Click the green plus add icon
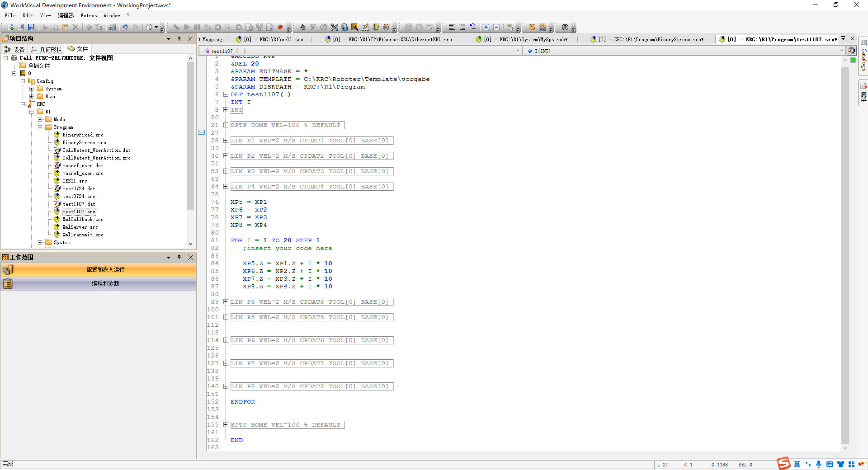Image resolution: width=868 pixels, height=470 pixels. [x=89, y=27]
